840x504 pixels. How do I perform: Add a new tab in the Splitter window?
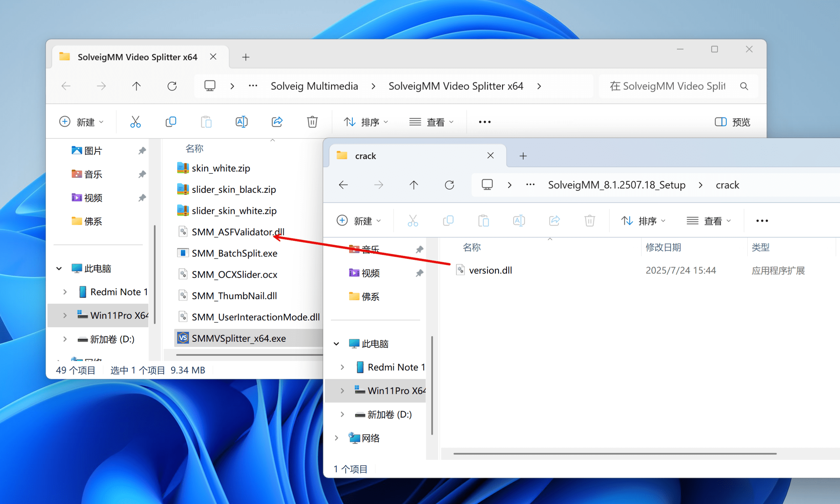pos(246,57)
